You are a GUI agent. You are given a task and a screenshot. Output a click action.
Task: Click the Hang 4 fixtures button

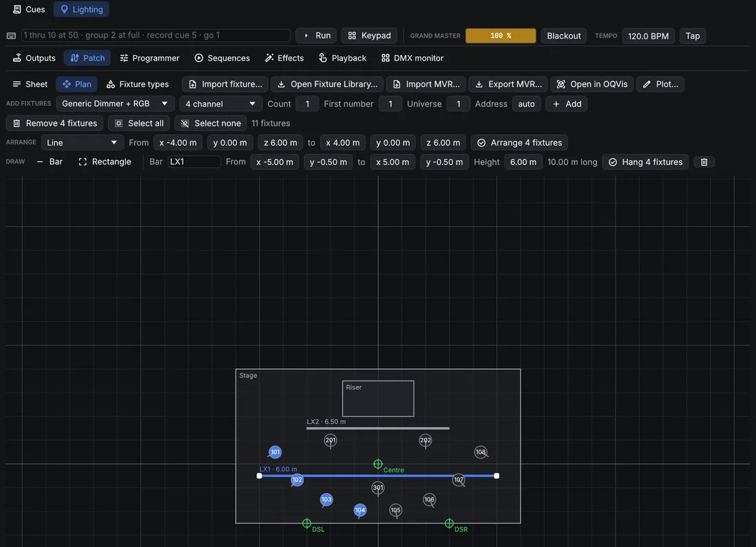(x=645, y=162)
